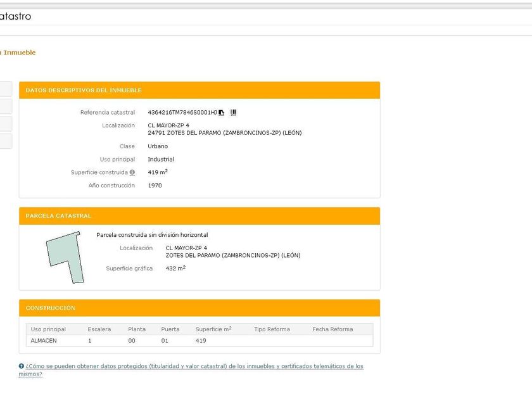
Task: Click the Puerta column header
Action: coord(170,329)
